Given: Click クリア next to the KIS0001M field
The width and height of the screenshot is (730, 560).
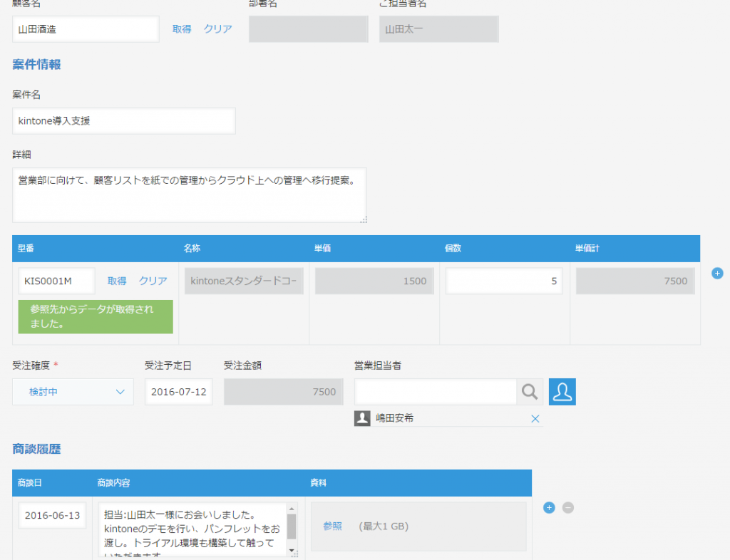Looking at the screenshot, I should tap(153, 281).
